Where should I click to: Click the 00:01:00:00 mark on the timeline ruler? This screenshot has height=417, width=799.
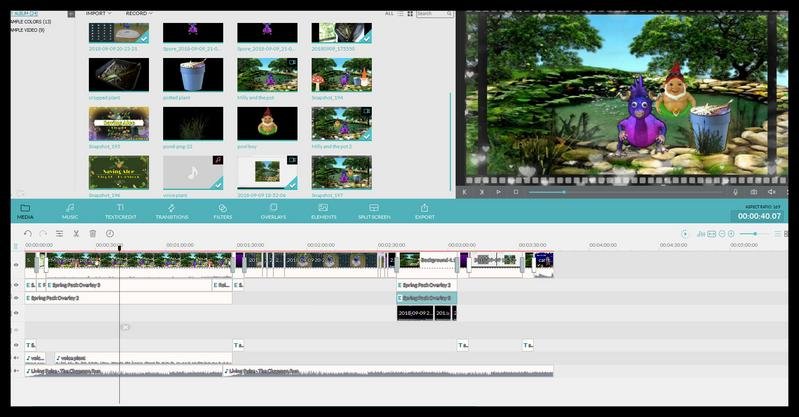180,245
